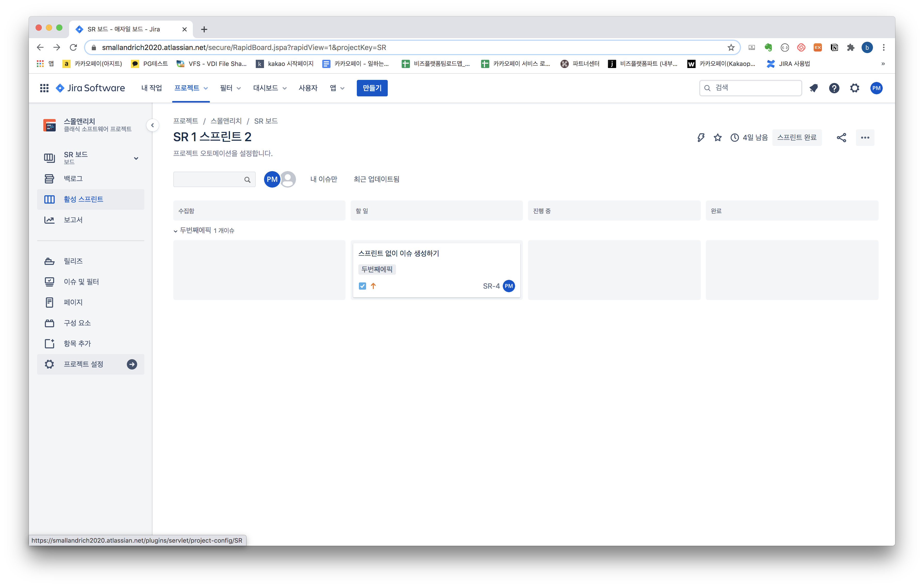This screenshot has width=924, height=587.
Task: Click the share board icon
Action: click(841, 138)
